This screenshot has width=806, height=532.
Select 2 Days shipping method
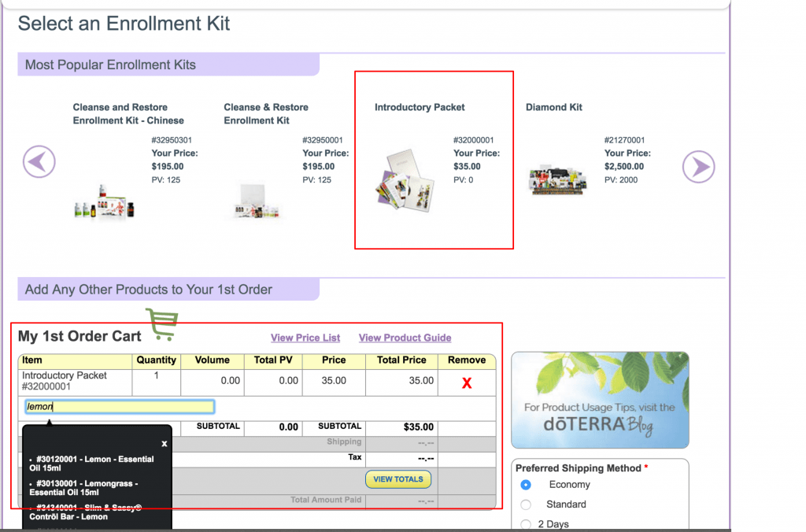[x=525, y=524]
